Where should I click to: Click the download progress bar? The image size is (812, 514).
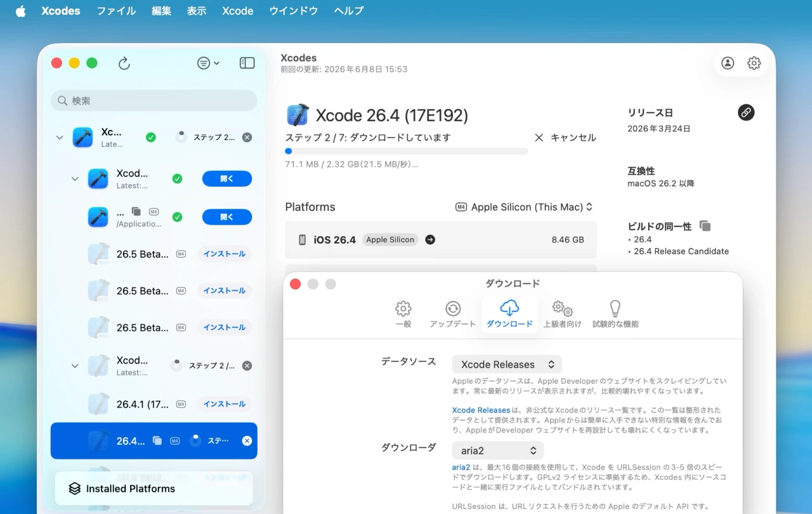[x=407, y=151]
